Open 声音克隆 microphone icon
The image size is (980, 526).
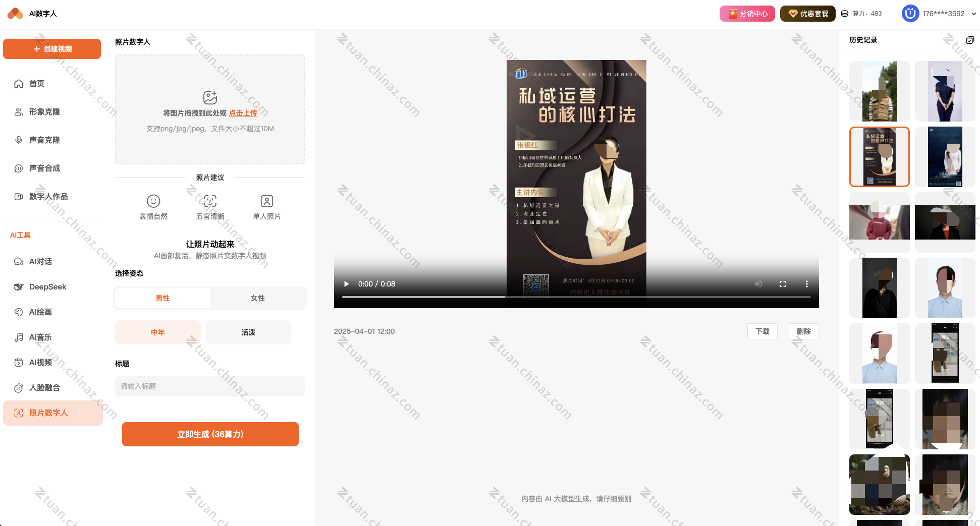point(19,140)
